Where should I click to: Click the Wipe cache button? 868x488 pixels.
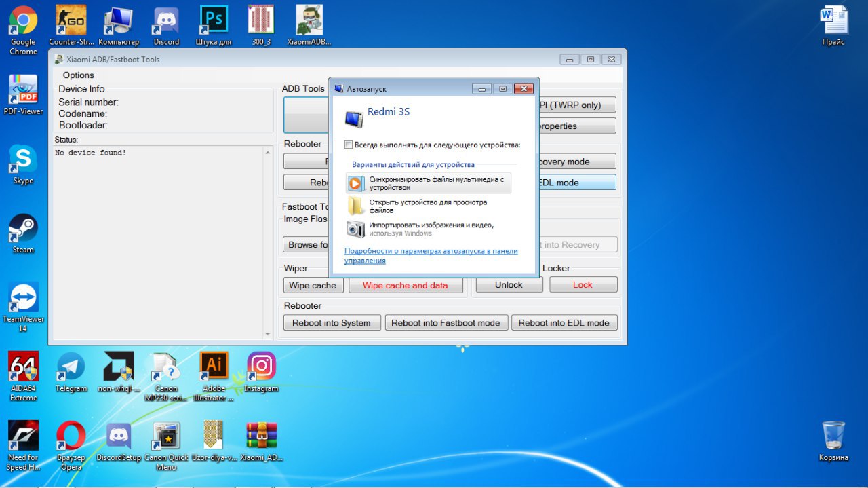[313, 285]
